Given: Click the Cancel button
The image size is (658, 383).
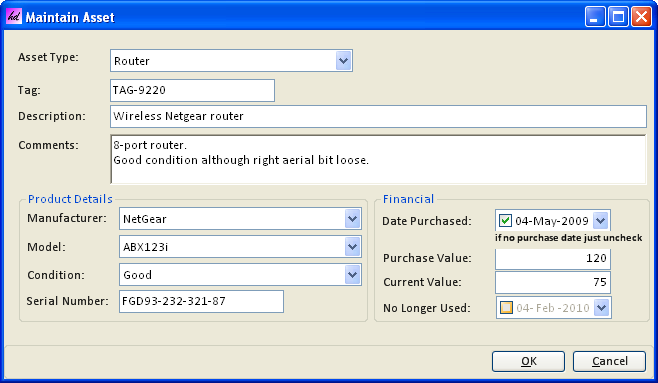Looking at the screenshot, I should pos(609,361).
